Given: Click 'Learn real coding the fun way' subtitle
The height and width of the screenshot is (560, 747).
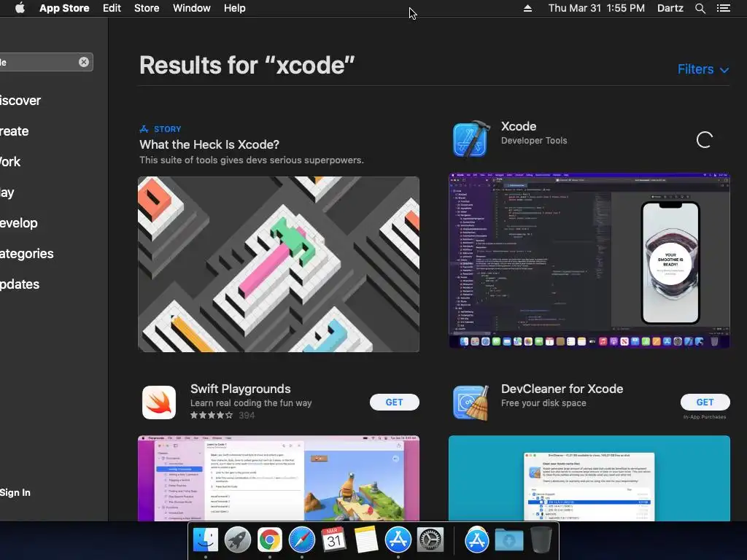Looking at the screenshot, I should (x=251, y=402).
